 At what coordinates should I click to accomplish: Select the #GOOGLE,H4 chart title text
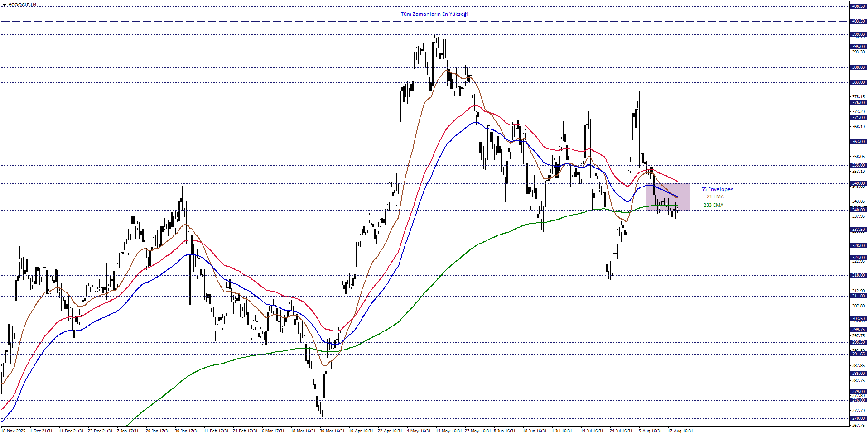[23, 5]
